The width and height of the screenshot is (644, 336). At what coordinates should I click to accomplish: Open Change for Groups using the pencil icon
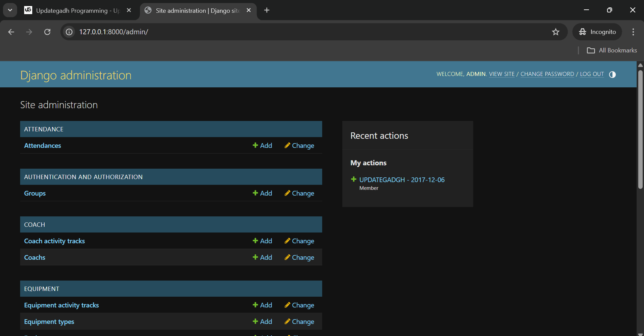(x=287, y=193)
